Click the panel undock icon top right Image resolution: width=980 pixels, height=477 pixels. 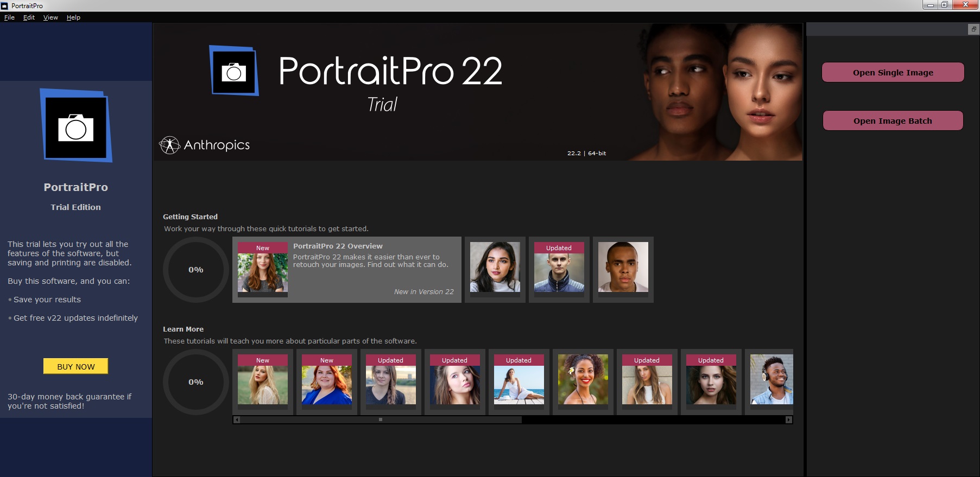[973, 29]
